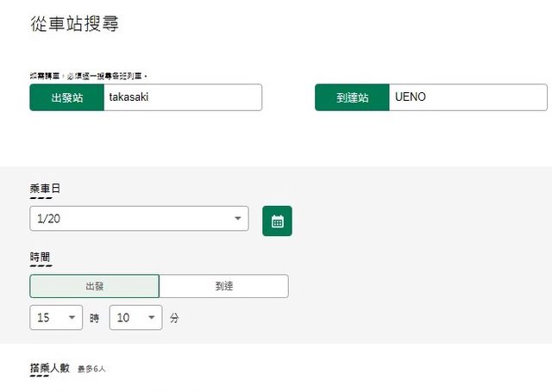Click the 從車站搜尋 page heading
Image resolution: width=552 pixels, height=392 pixels.
pyautogui.click(x=73, y=24)
